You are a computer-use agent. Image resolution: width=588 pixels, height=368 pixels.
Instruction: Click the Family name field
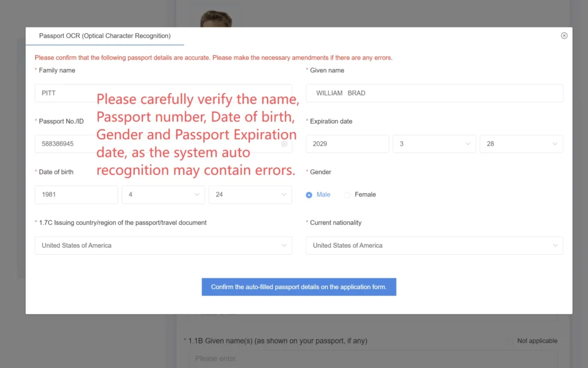pyautogui.click(x=63, y=93)
